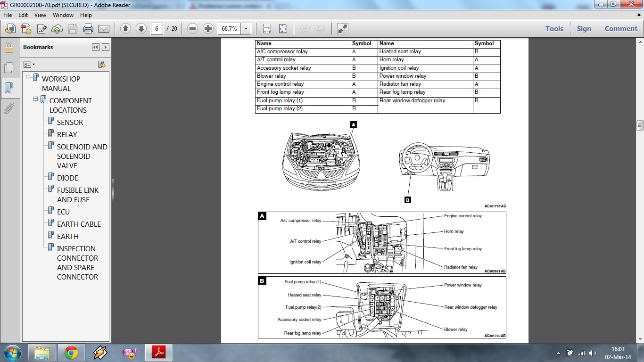Screen dimensions: 644x362
Task: Open the View menu
Action: [40, 15]
